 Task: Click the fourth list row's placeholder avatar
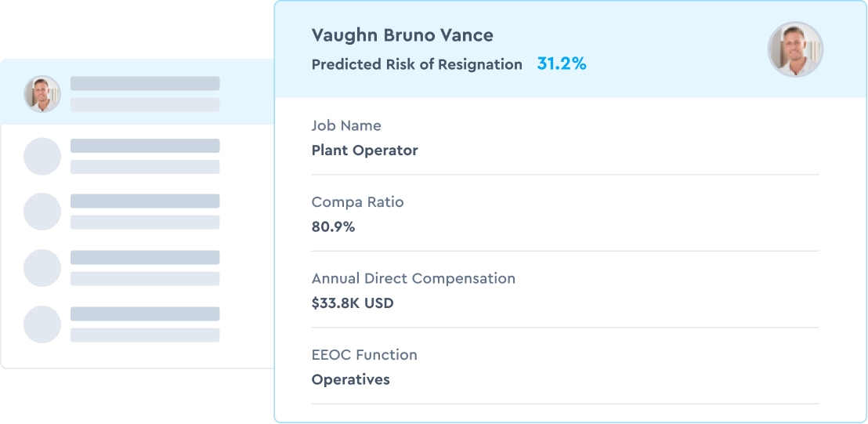tap(42, 268)
